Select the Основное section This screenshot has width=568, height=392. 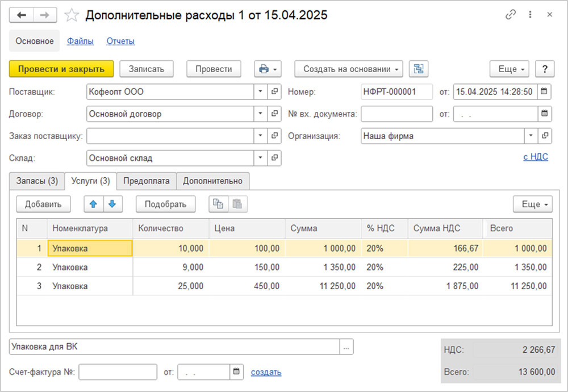point(35,41)
